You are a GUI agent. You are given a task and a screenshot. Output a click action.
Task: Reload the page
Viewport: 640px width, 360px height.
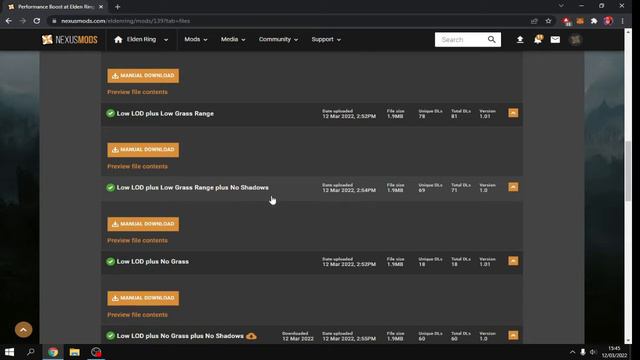(x=37, y=21)
